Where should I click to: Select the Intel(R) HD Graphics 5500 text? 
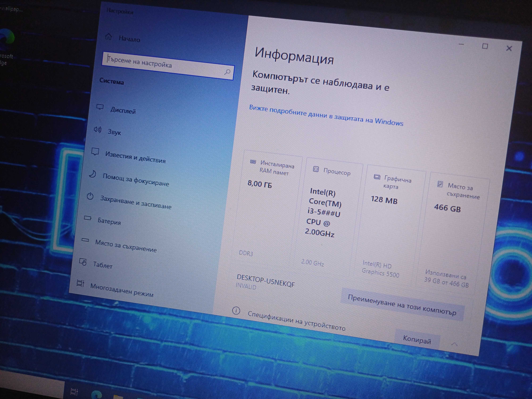point(381,269)
